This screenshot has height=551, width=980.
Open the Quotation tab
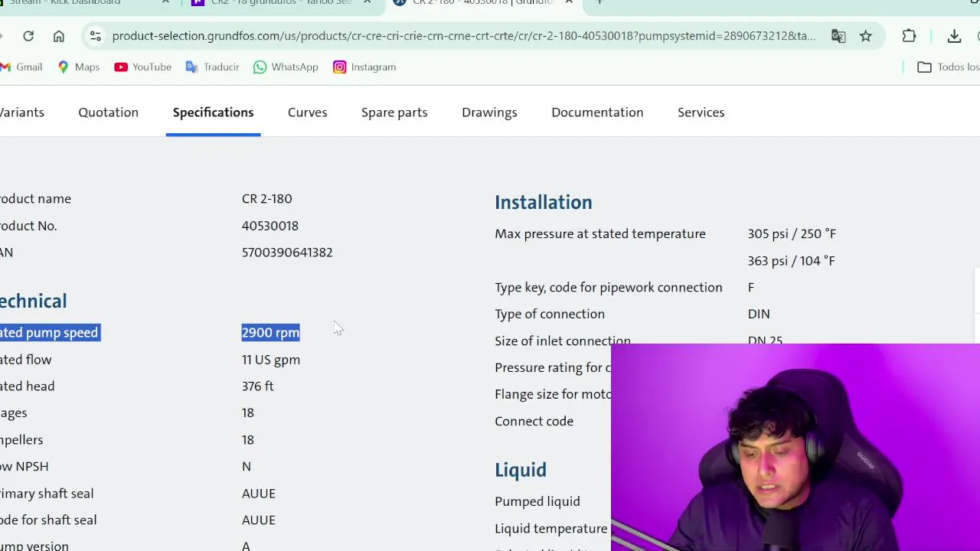(x=108, y=112)
